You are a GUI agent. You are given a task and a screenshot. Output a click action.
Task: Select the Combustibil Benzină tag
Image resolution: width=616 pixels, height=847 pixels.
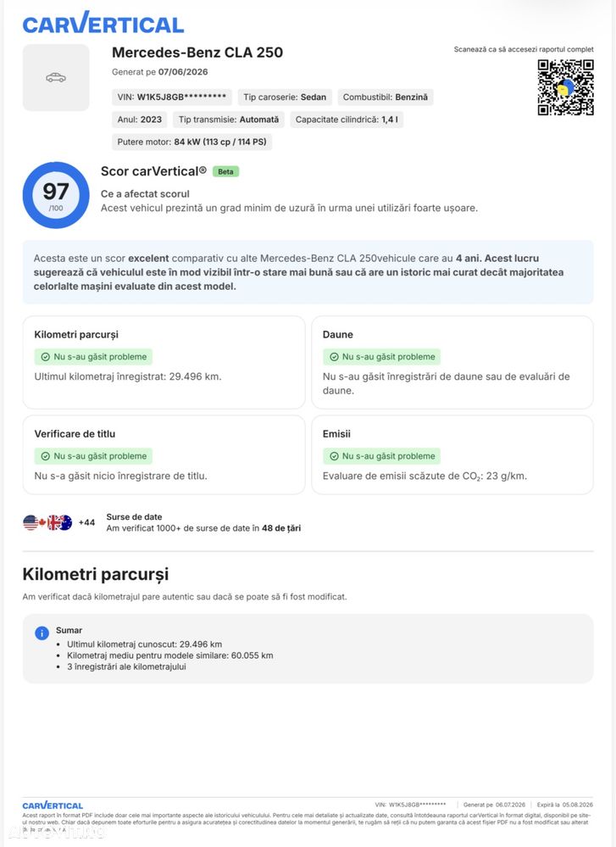(385, 98)
